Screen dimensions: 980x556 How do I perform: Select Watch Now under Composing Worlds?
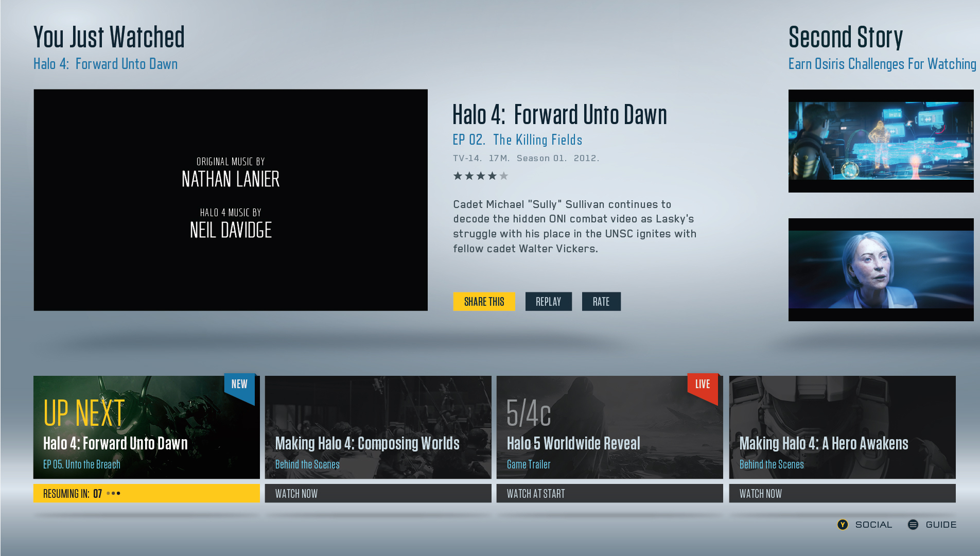(378, 493)
